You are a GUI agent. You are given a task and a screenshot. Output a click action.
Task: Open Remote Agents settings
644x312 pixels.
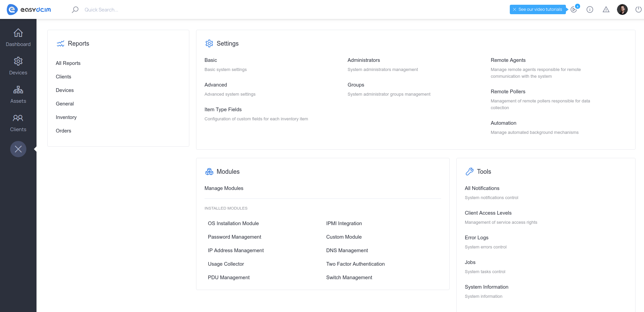click(x=508, y=60)
